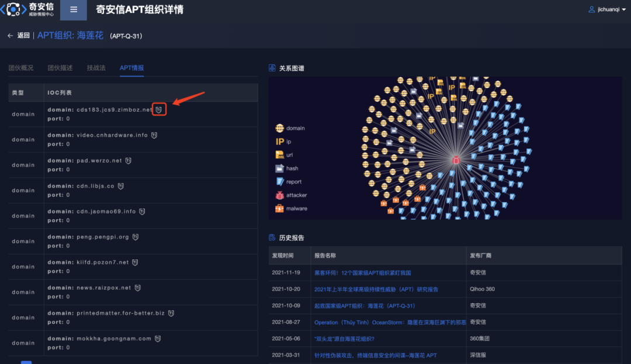Click the malware legend icon
This screenshot has width=631, height=364.
pyautogui.click(x=279, y=209)
